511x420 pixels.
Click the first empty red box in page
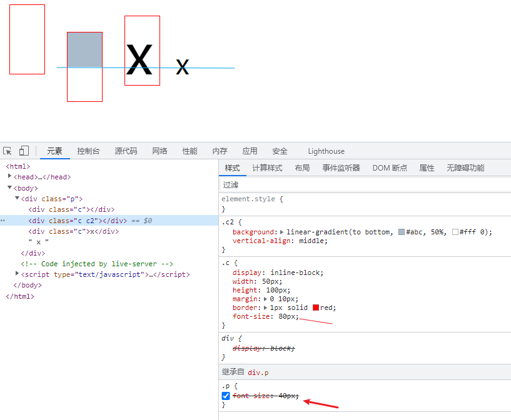(x=27, y=39)
